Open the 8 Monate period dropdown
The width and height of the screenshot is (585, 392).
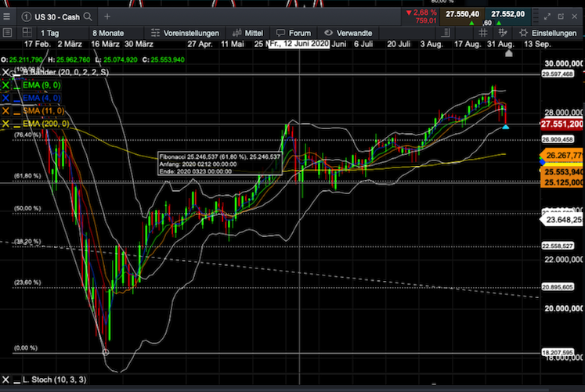tap(108, 33)
